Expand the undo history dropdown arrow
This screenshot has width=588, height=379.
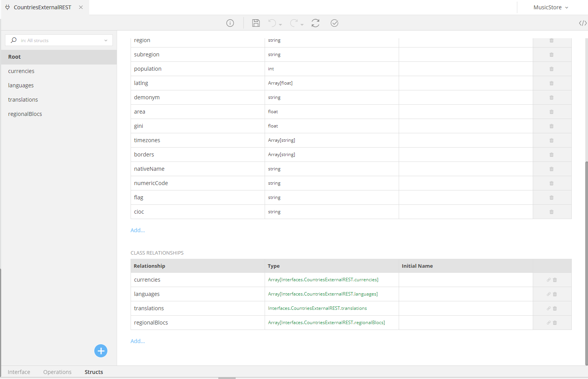pos(280,25)
